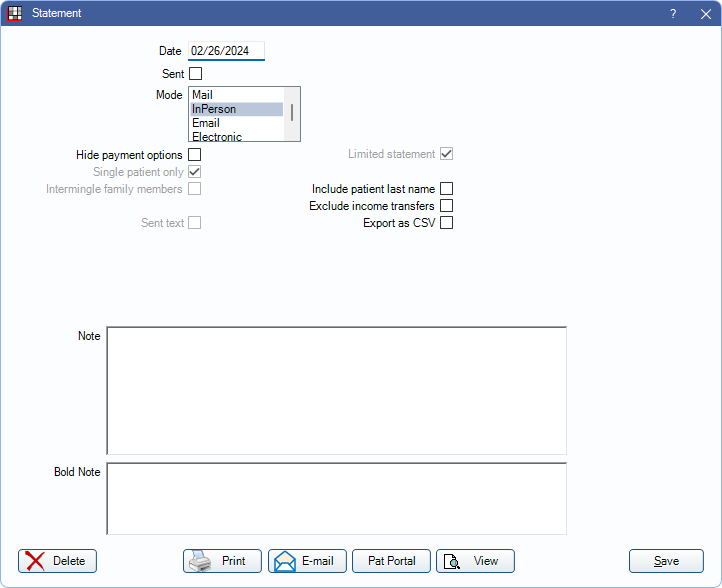Image resolution: width=722 pixels, height=588 pixels.
Task: Click the red X Delete icon
Action: pyautogui.click(x=35, y=561)
